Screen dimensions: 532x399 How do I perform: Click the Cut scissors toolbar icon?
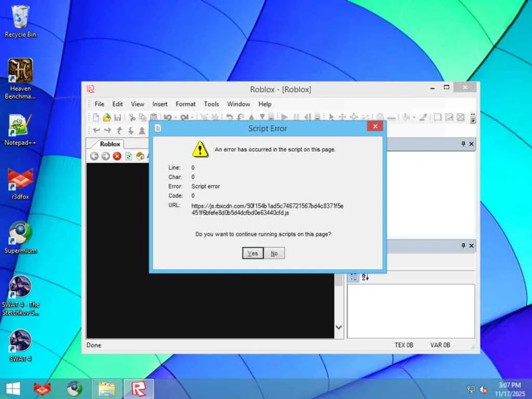132,117
